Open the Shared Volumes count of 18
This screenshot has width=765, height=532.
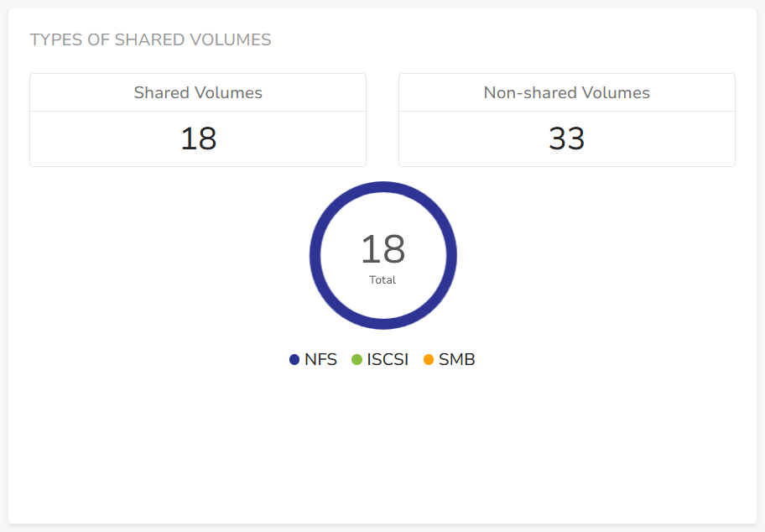198,139
